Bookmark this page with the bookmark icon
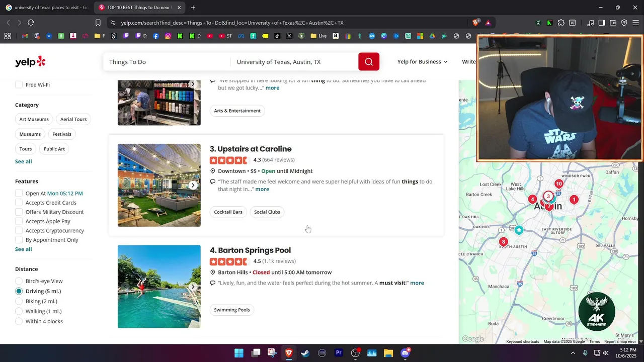 (x=98, y=23)
